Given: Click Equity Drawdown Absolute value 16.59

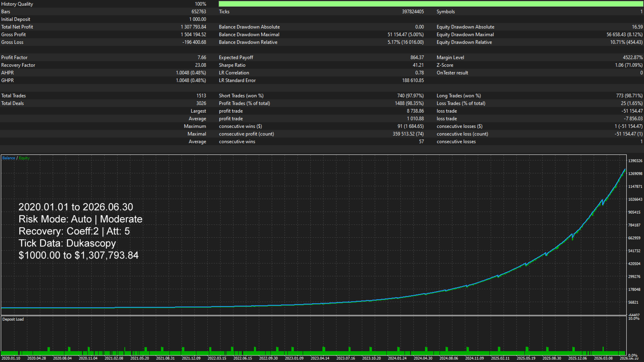Looking at the screenshot, I should 637,27.
